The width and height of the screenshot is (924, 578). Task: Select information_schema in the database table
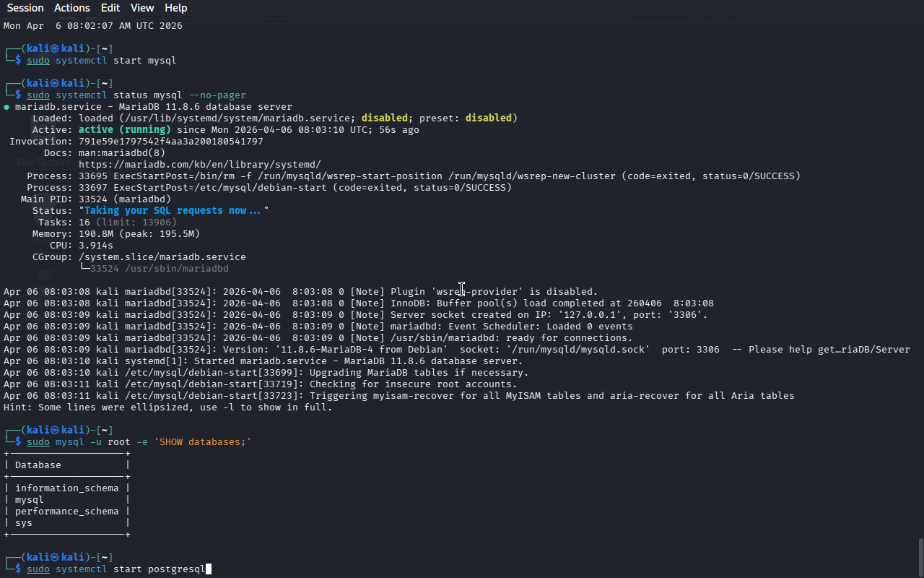(66, 488)
